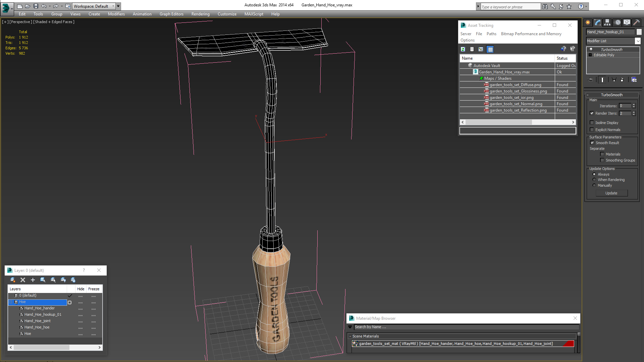Click Configure Modifier Sets icon

tap(634, 80)
